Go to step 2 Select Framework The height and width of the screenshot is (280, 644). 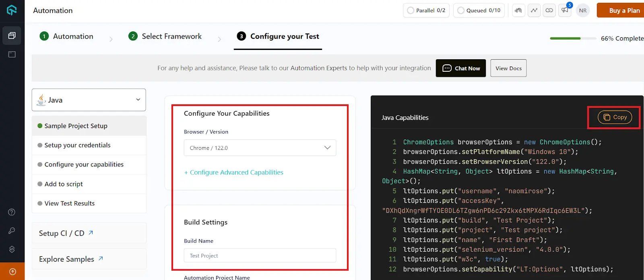coord(165,36)
